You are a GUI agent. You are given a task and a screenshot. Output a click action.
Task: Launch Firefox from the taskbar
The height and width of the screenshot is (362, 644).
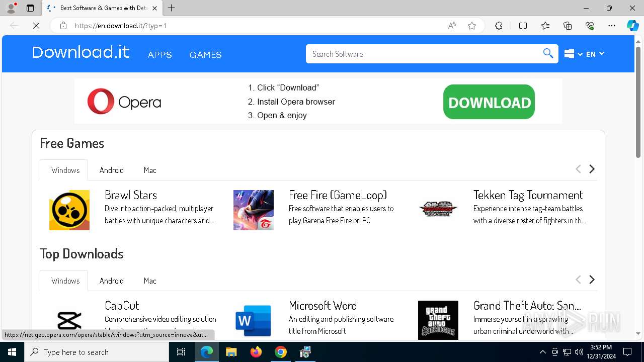point(256,352)
